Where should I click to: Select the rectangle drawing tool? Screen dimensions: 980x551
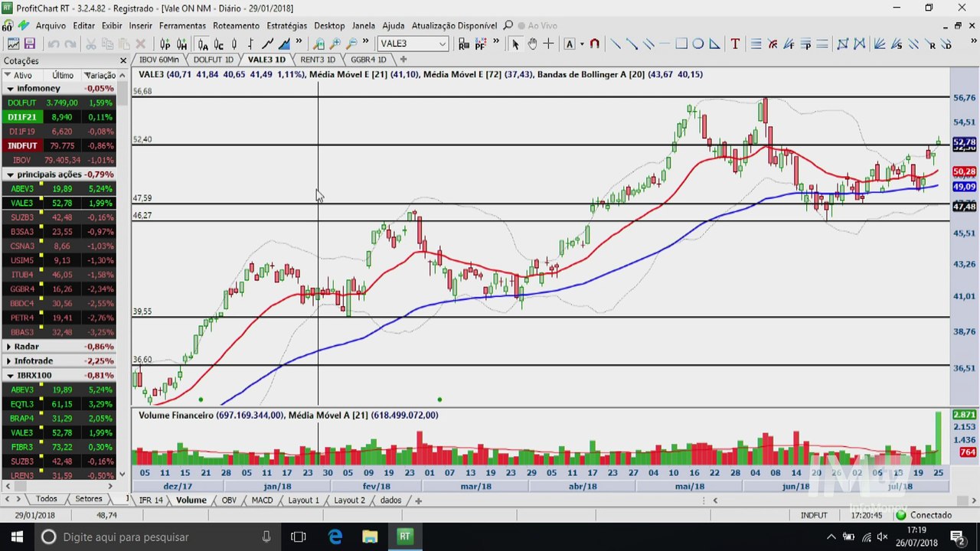tap(681, 44)
